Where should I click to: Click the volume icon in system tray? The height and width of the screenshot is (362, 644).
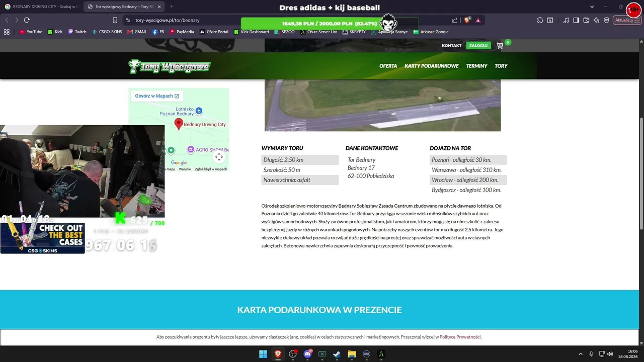click(x=610, y=354)
